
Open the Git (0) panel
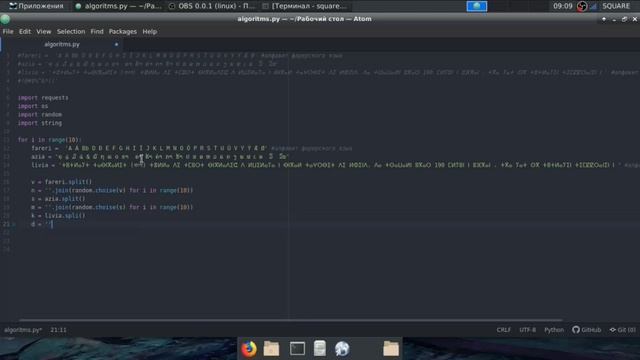pos(622,330)
